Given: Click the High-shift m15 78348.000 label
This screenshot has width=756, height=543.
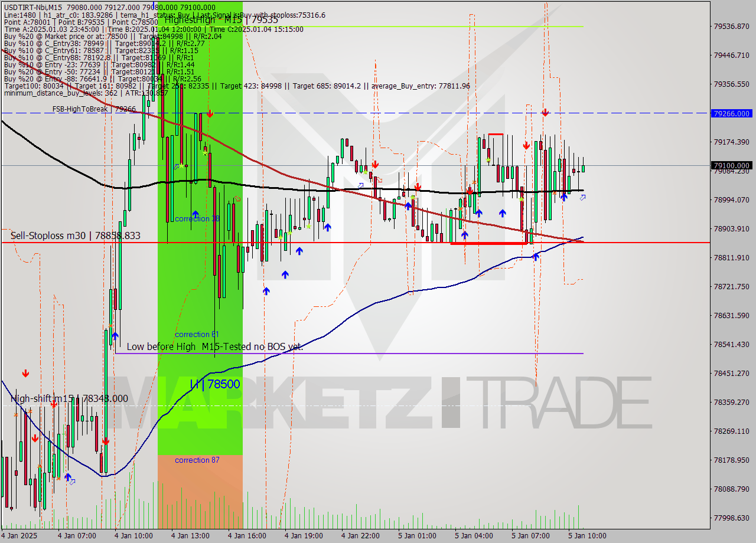Looking at the screenshot, I should [x=69, y=399].
